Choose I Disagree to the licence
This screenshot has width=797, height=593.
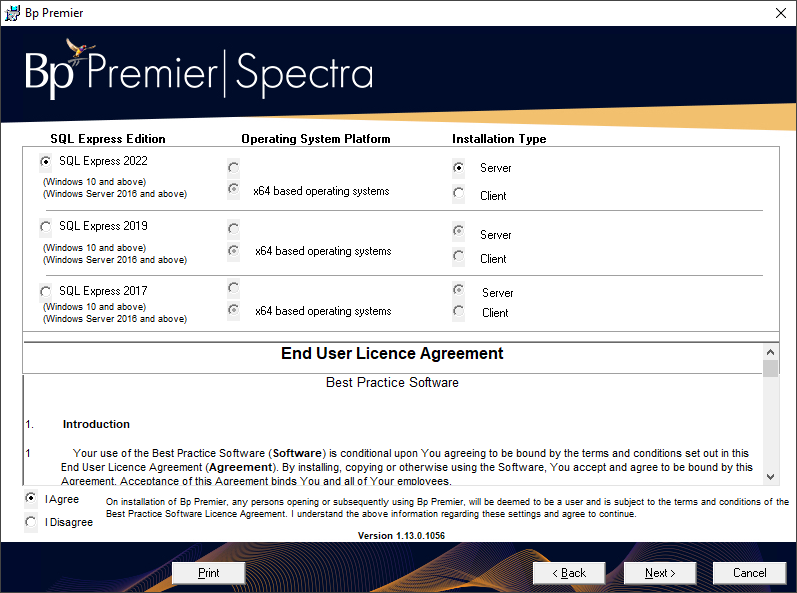tap(31, 522)
